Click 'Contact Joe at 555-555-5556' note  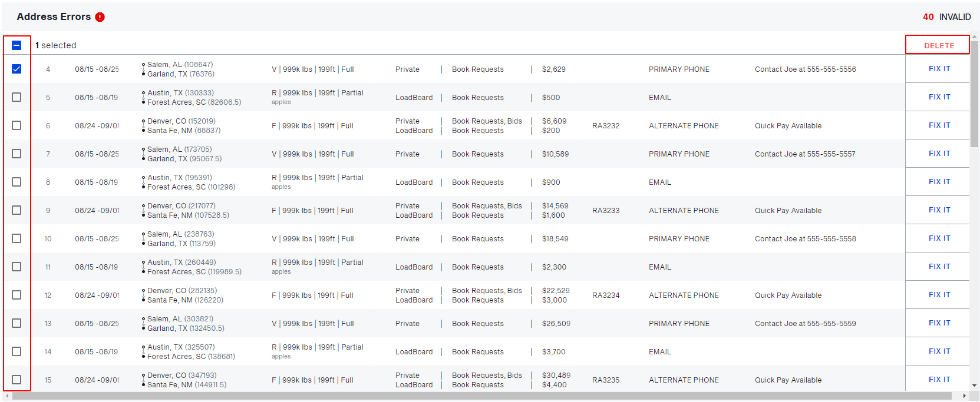pyautogui.click(x=805, y=69)
